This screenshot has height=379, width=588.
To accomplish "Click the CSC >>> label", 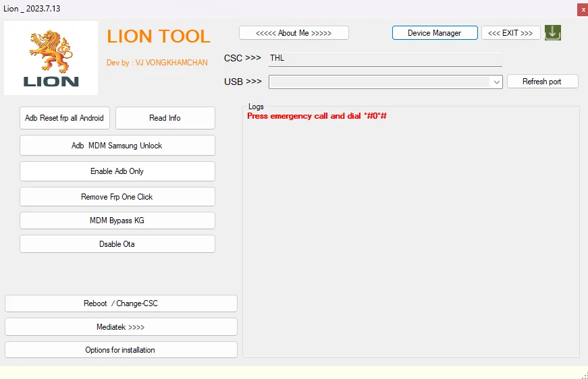I will (242, 58).
